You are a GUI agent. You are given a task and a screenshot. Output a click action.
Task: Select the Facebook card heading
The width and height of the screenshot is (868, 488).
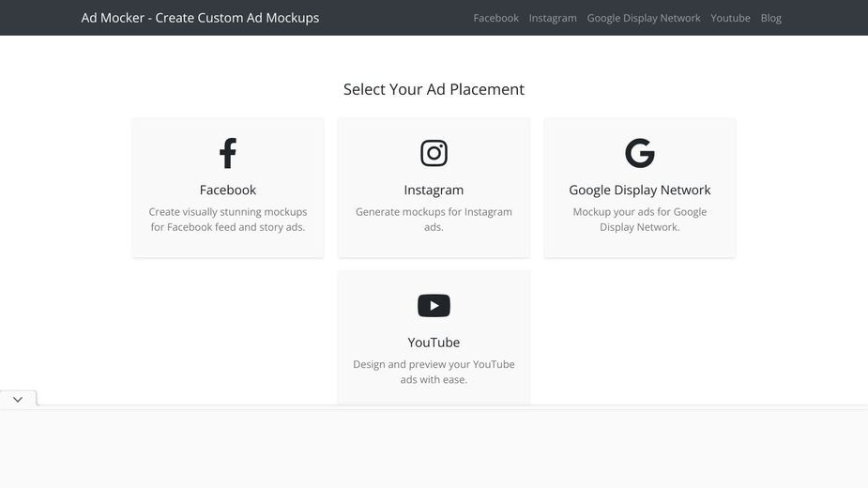(227, 190)
